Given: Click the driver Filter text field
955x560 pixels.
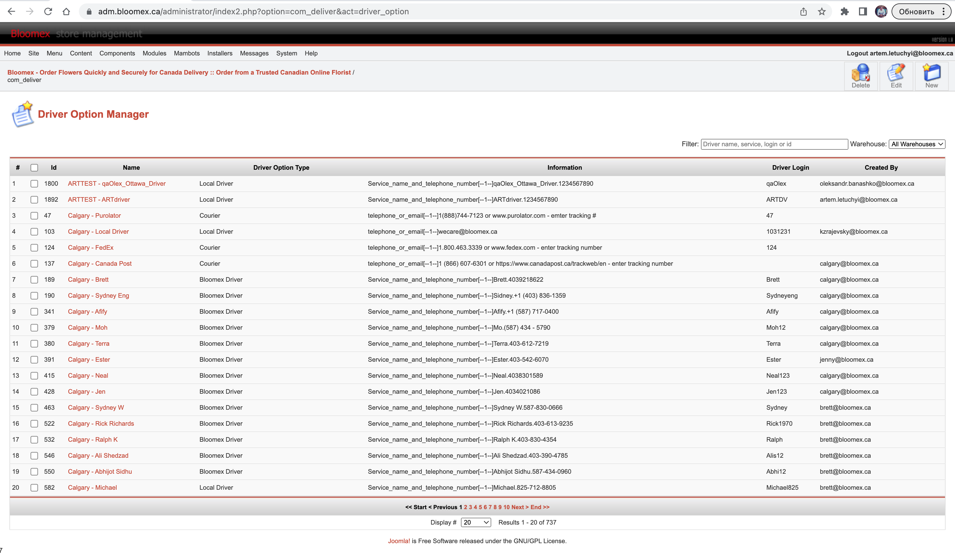Looking at the screenshot, I should tap(774, 144).
